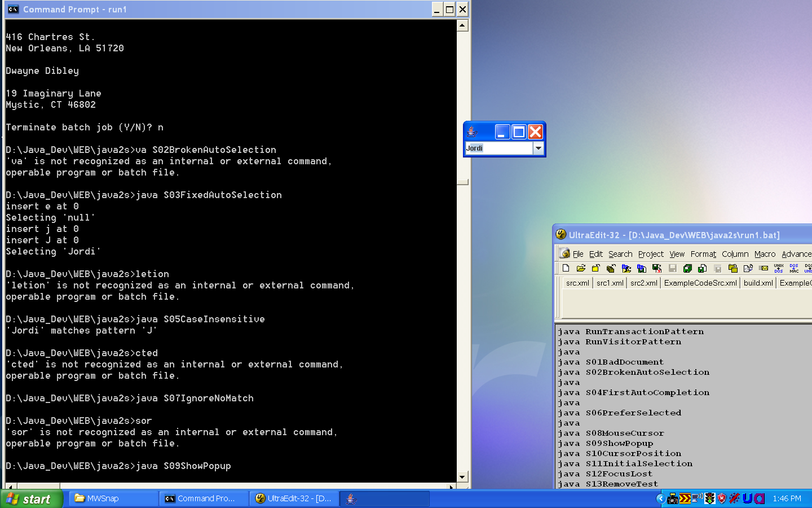
Task: Click the Favorite Files folder icon in UltraEdit
Action: coord(732,268)
